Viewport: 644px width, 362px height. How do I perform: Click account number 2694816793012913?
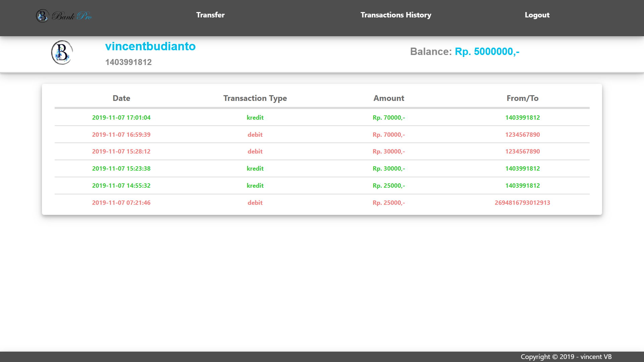click(522, 203)
